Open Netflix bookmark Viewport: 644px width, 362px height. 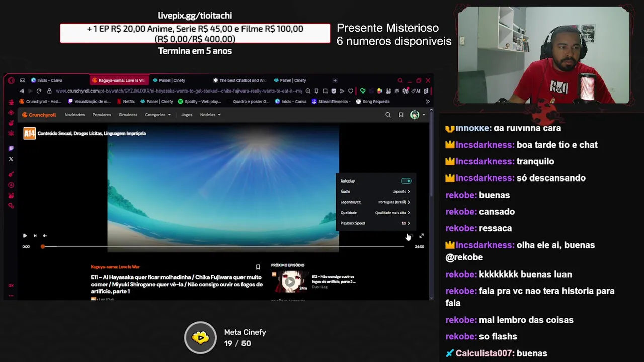pyautogui.click(x=126, y=102)
